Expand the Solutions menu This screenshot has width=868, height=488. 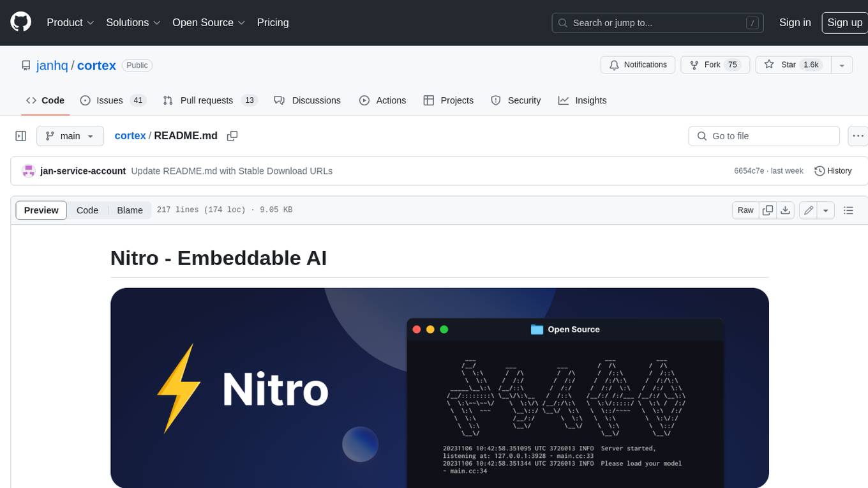[x=133, y=22]
